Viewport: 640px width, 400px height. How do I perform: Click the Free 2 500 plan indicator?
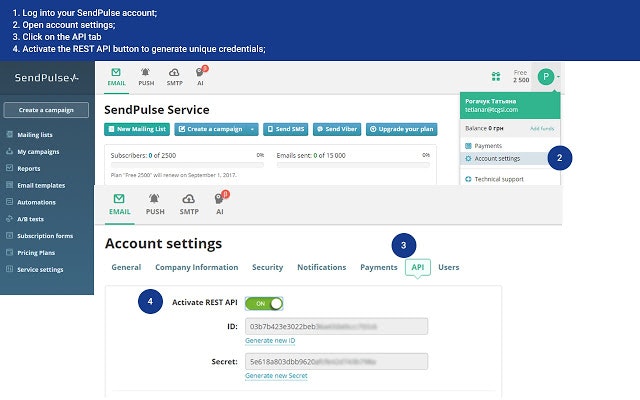(521, 76)
